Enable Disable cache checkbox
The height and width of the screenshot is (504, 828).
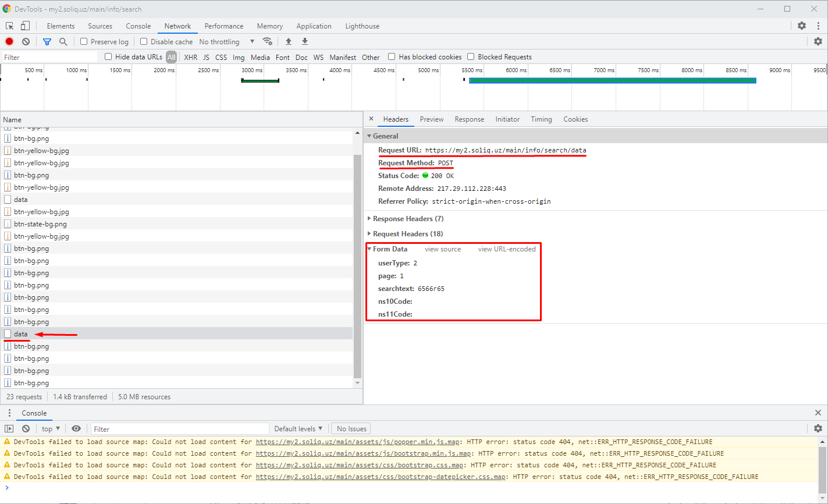point(144,41)
